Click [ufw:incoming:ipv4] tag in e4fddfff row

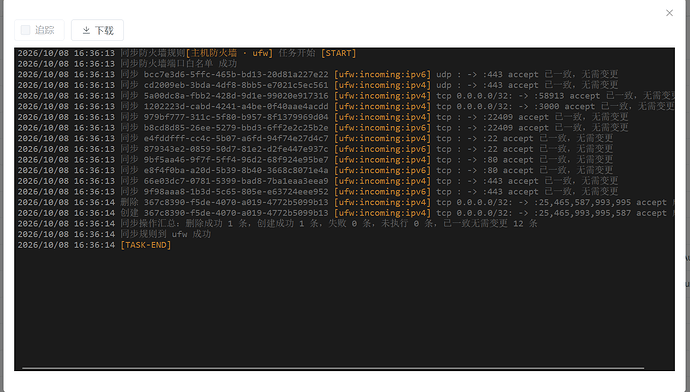(x=382, y=138)
